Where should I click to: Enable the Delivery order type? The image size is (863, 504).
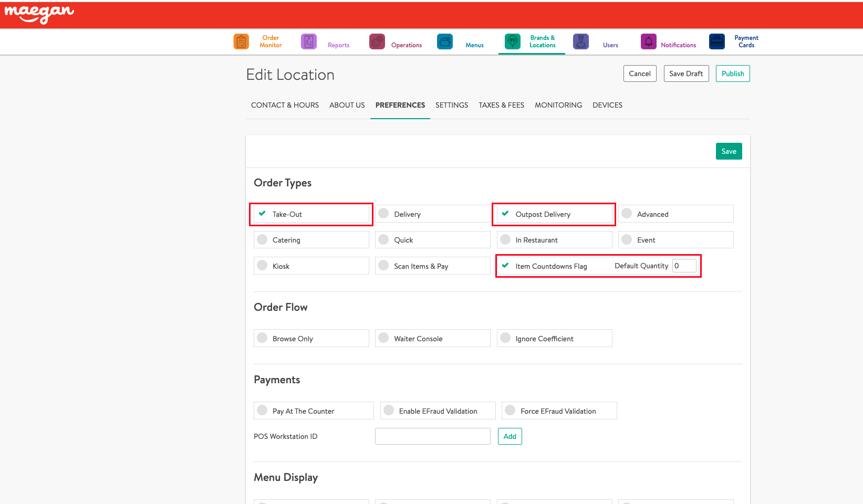point(384,214)
